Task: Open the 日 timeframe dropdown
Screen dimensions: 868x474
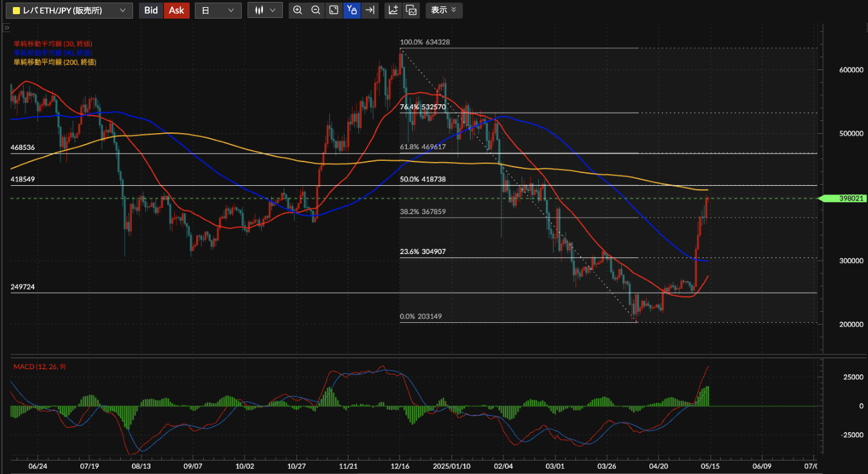Action: pos(218,10)
